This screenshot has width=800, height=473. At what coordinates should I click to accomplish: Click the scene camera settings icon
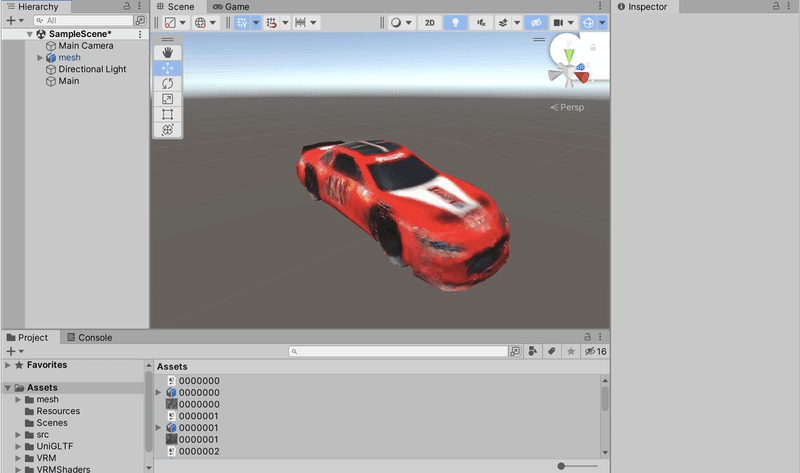pos(558,22)
